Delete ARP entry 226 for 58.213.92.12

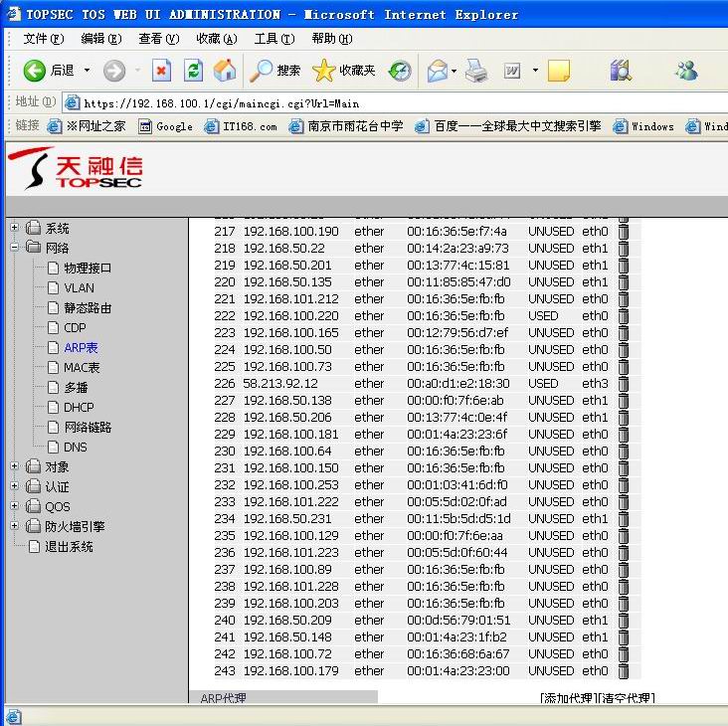click(x=624, y=383)
